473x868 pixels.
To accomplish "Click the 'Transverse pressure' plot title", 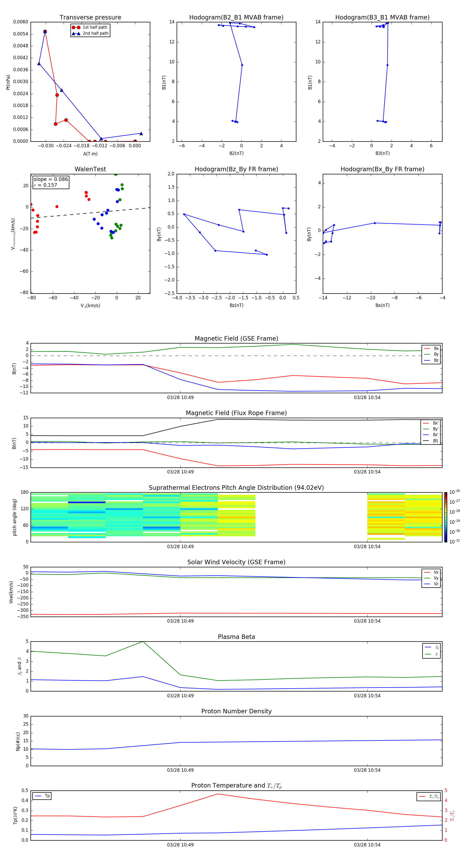I will coord(90,17).
